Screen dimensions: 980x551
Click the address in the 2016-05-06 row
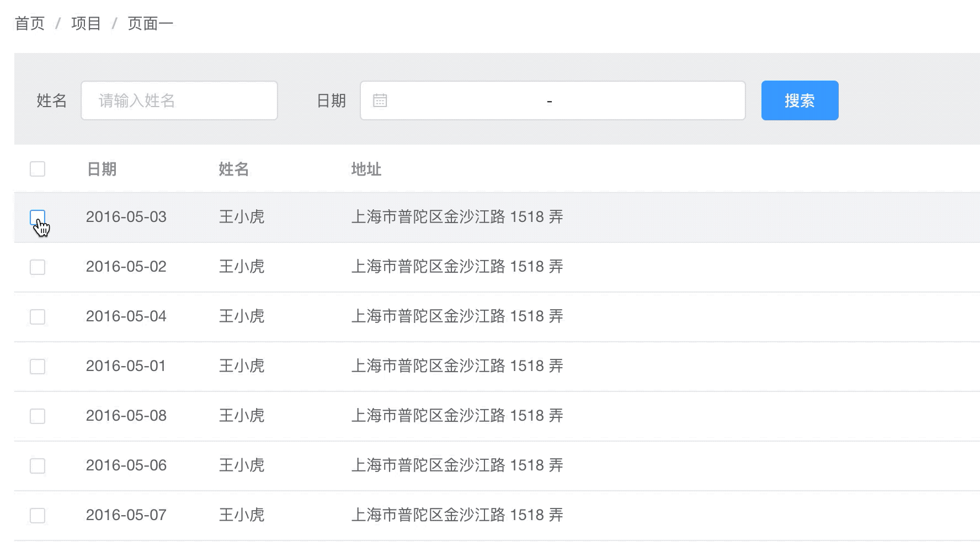coord(457,465)
